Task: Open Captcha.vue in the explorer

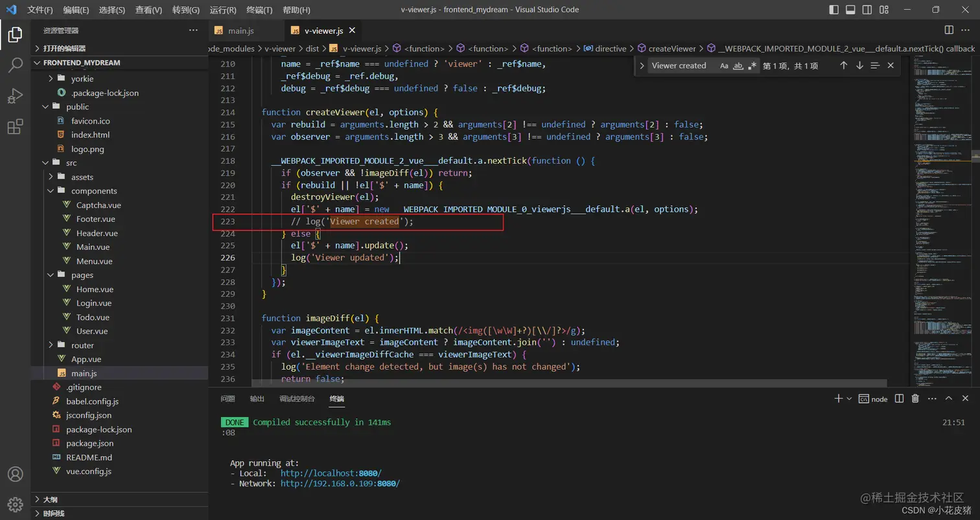Action: pos(99,205)
